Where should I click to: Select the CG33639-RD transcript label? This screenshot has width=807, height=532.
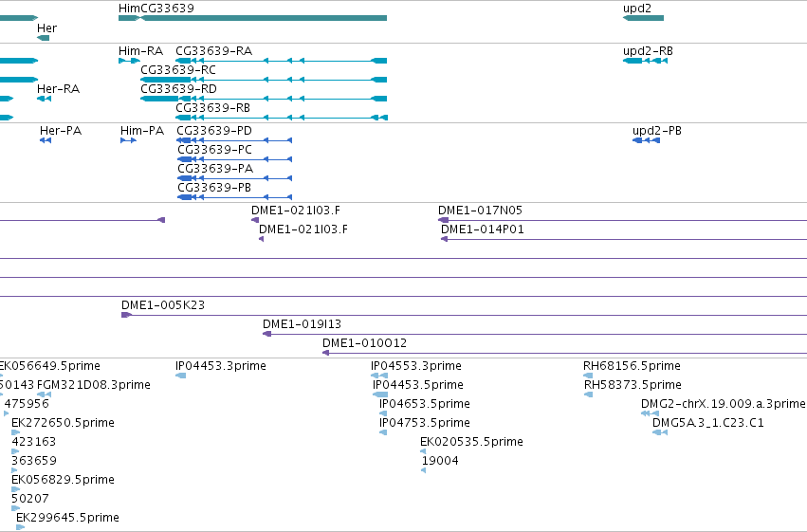pyautogui.click(x=178, y=89)
